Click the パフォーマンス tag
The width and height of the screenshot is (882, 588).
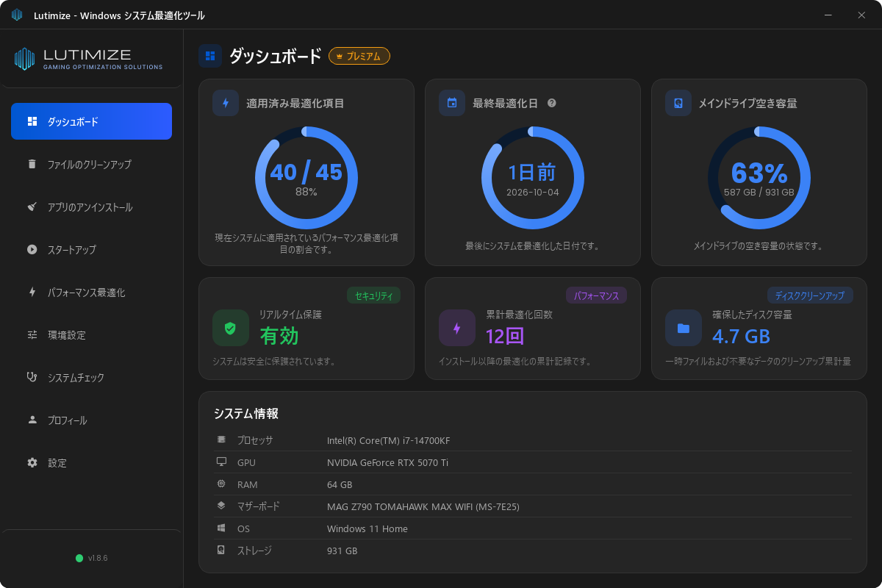(596, 295)
